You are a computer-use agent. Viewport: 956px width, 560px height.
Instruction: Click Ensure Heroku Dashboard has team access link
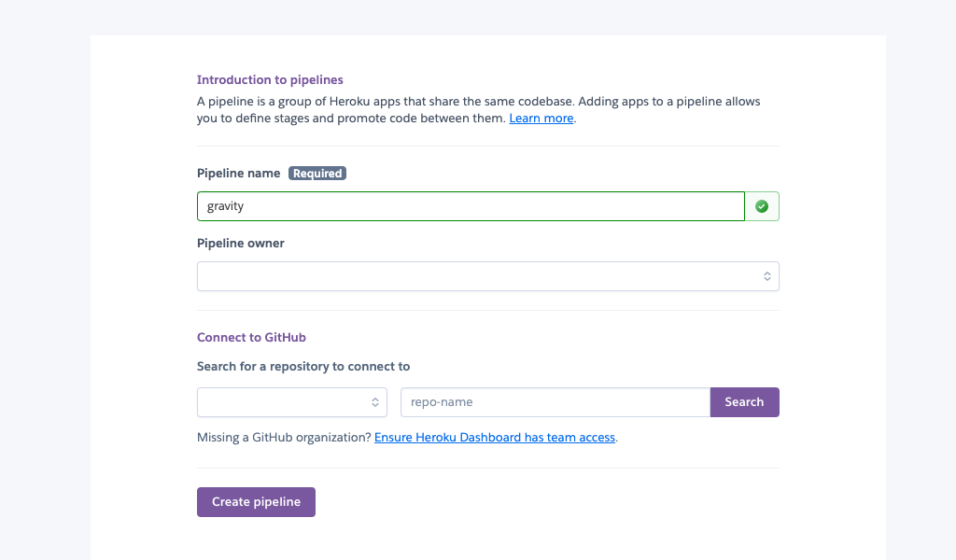click(495, 437)
